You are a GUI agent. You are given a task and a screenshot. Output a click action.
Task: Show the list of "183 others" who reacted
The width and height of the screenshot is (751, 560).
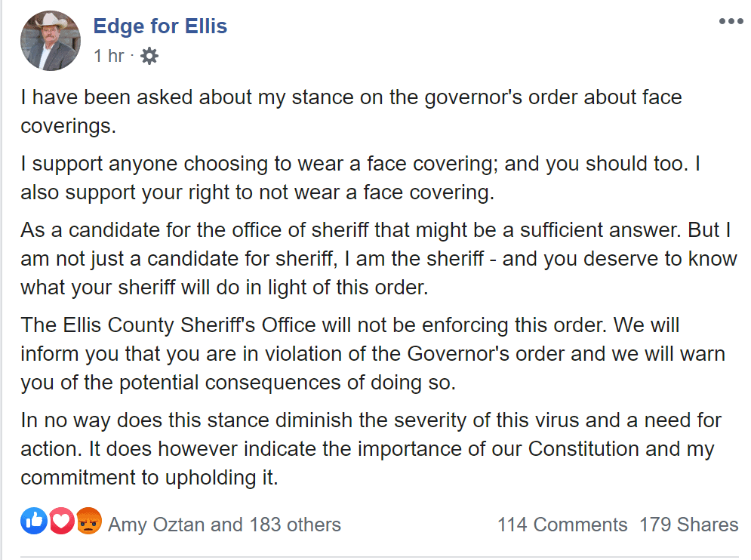[x=295, y=525]
